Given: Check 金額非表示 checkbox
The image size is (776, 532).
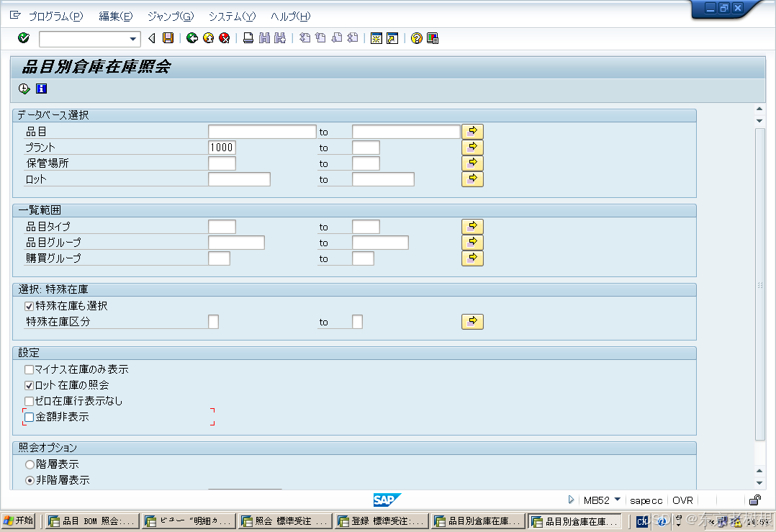Looking at the screenshot, I should pos(30,418).
